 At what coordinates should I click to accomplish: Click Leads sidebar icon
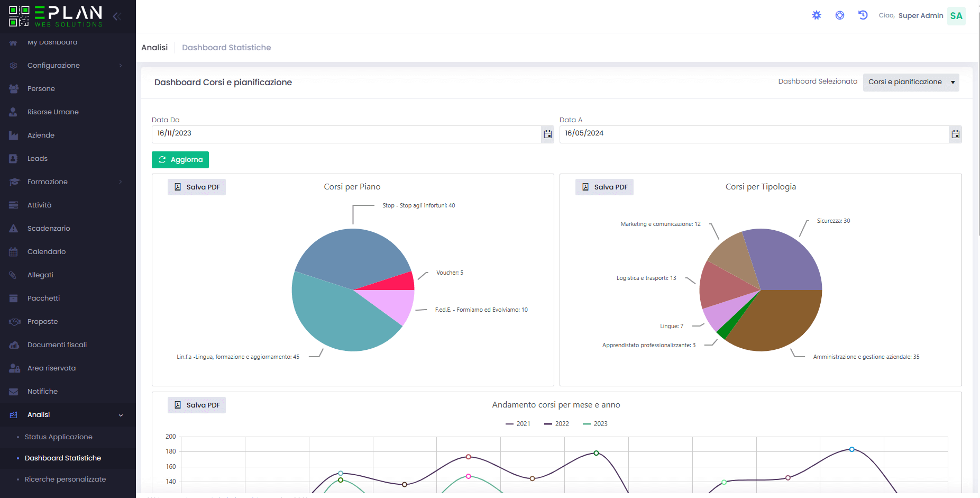click(14, 159)
